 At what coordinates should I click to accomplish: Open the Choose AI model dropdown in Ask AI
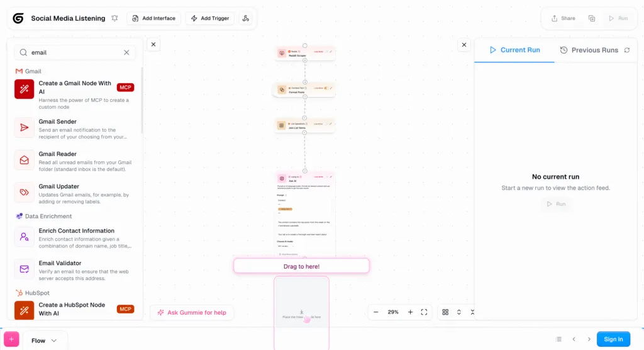(286, 246)
